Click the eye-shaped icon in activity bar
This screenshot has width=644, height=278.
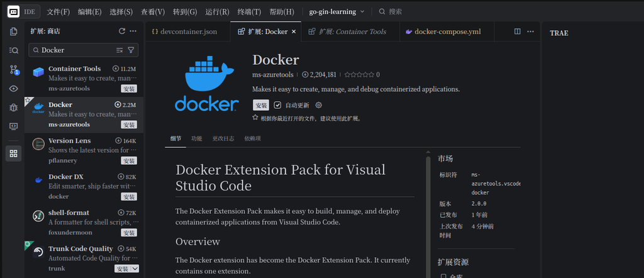point(14,89)
